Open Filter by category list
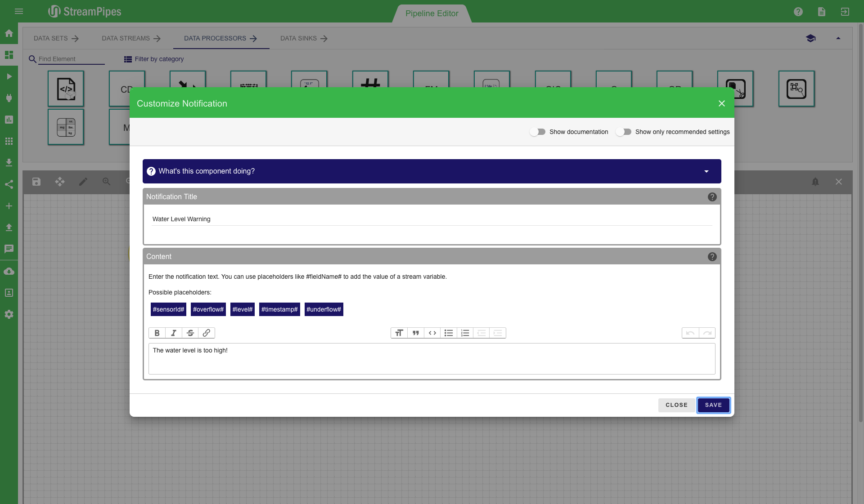Viewport: 864px width, 504px height. click(154, 59)
